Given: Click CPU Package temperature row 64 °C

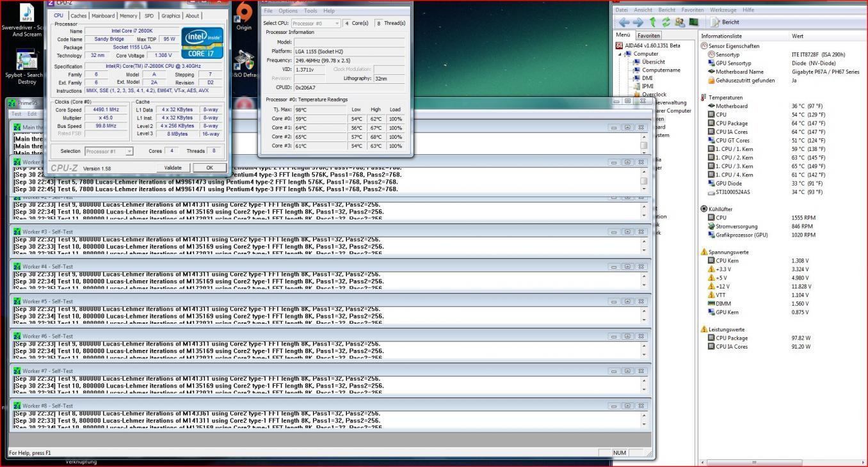Looking at the screenshot, I should (x=784, y=123).
